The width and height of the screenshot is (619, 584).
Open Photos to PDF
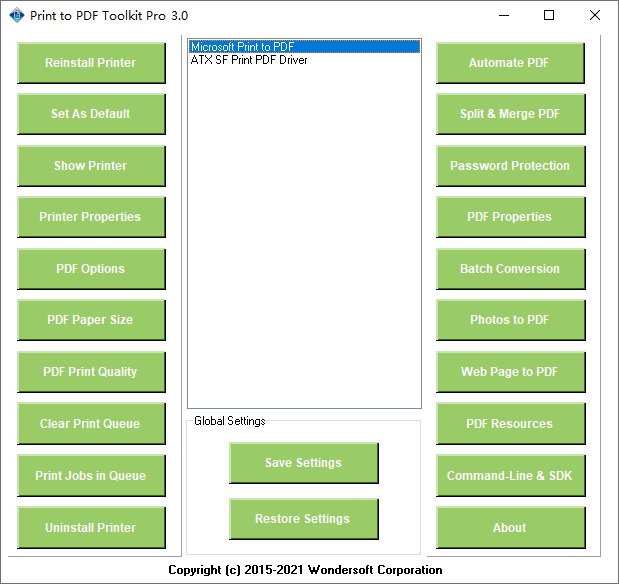(510, 320)
